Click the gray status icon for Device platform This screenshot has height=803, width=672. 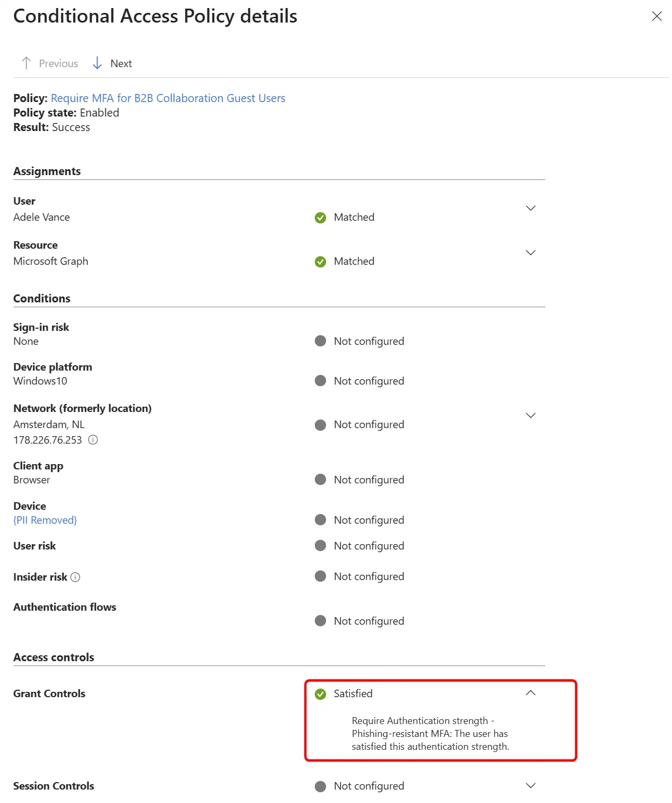pyautogui.click(x=321, y=381)
